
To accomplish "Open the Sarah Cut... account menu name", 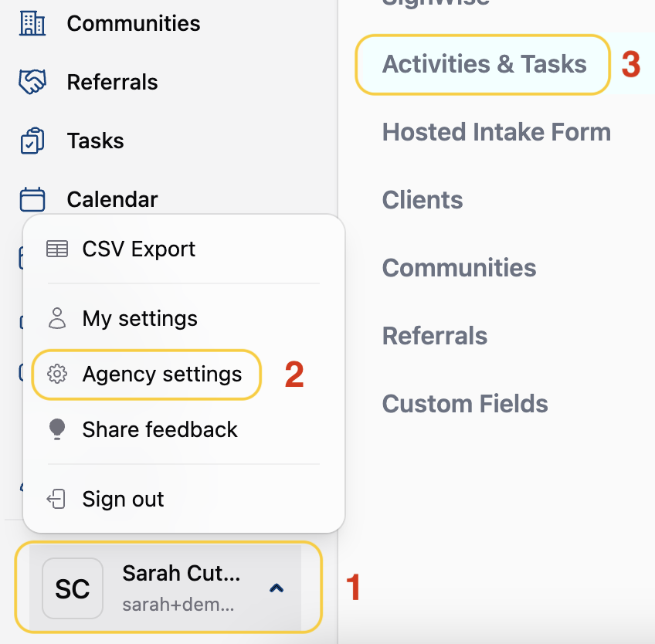I will (x=181, y=573).
